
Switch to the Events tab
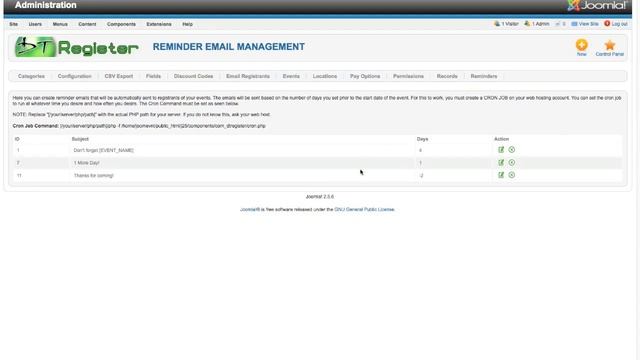click(291, 76)
